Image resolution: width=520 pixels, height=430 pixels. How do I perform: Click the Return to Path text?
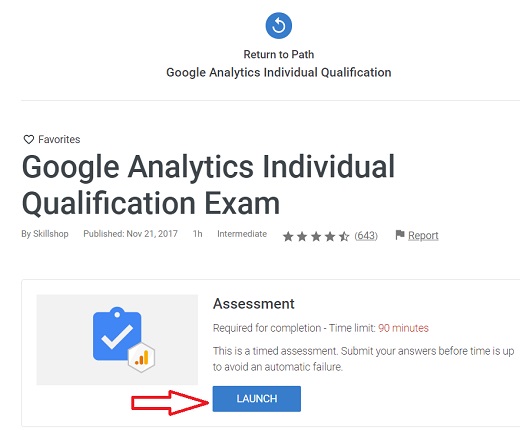pyautogui.click(x=279, y=54)
